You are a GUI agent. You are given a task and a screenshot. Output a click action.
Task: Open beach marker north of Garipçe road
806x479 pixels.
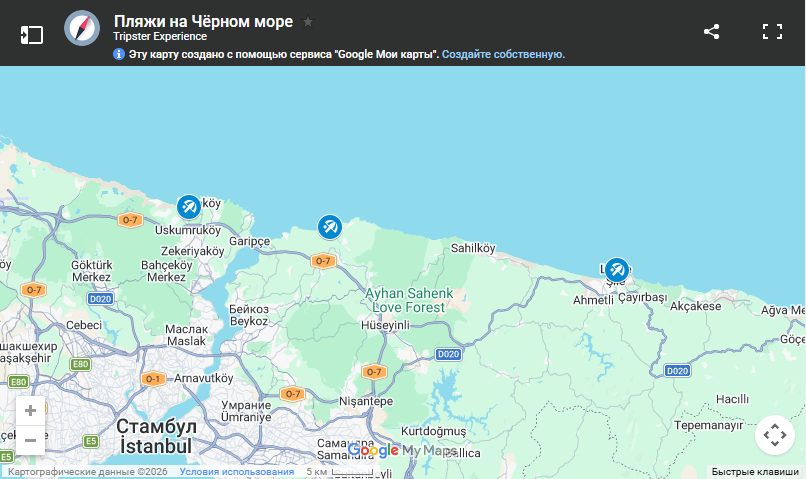[x=330, y=227]
